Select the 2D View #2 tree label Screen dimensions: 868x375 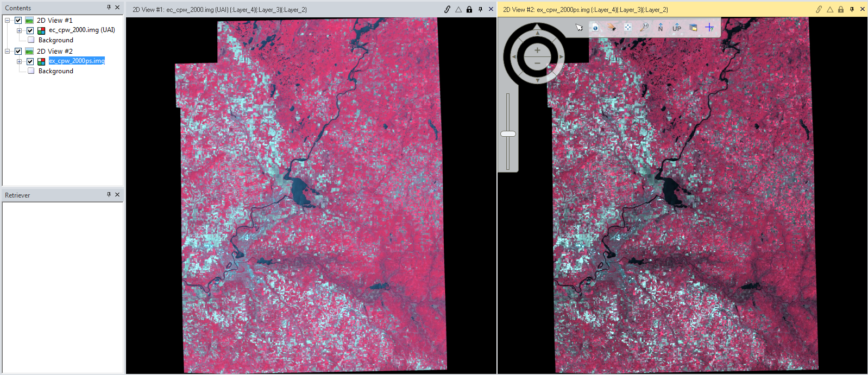[x=54, y=51]
